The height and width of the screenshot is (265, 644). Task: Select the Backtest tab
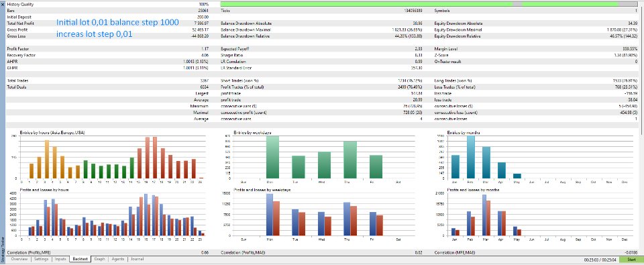point(80,260)
